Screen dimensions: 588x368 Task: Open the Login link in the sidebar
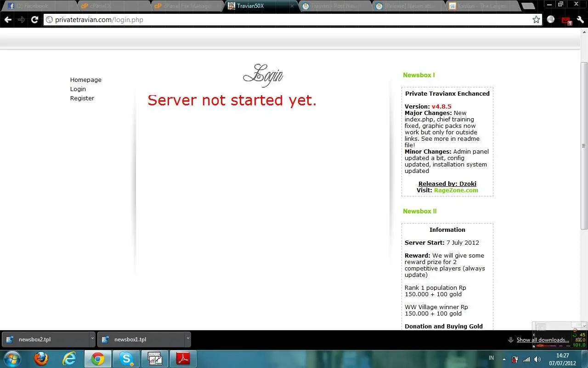pos(78,89)
